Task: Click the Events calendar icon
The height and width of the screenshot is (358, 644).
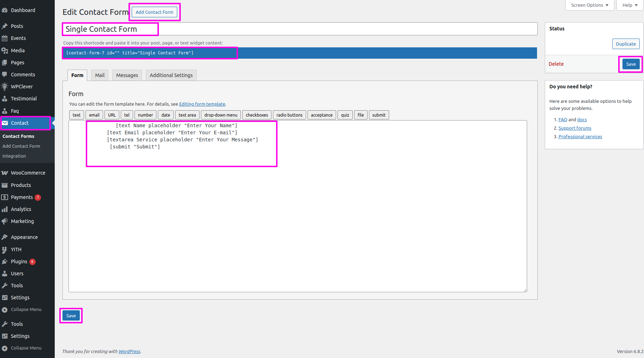Action: [x=5, y=38]
